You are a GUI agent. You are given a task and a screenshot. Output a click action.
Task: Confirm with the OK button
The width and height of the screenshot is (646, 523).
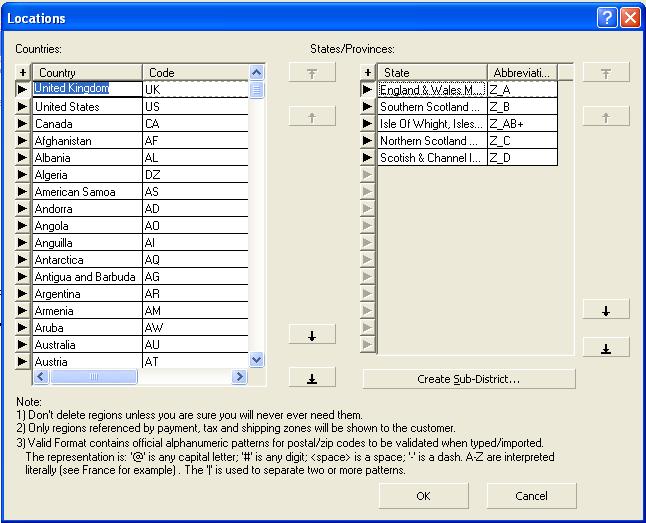[x=423, y=495]
